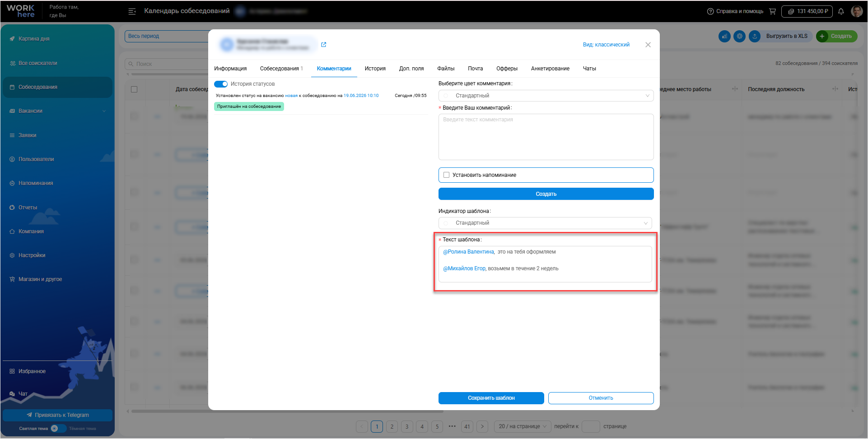Switch to the История tab

click(x=375, y=69)
